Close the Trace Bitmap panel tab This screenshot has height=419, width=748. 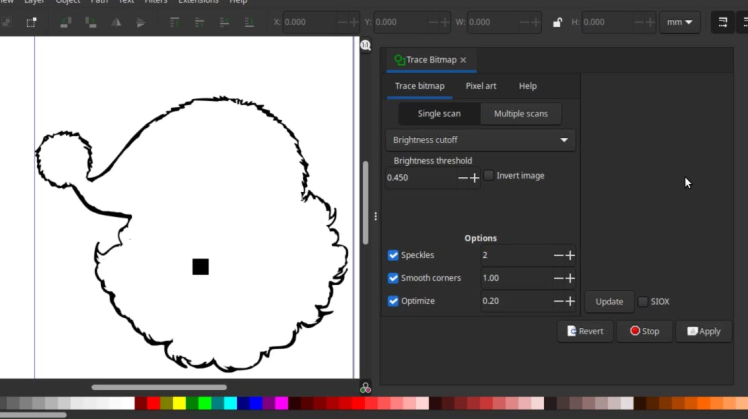[463, 60]
